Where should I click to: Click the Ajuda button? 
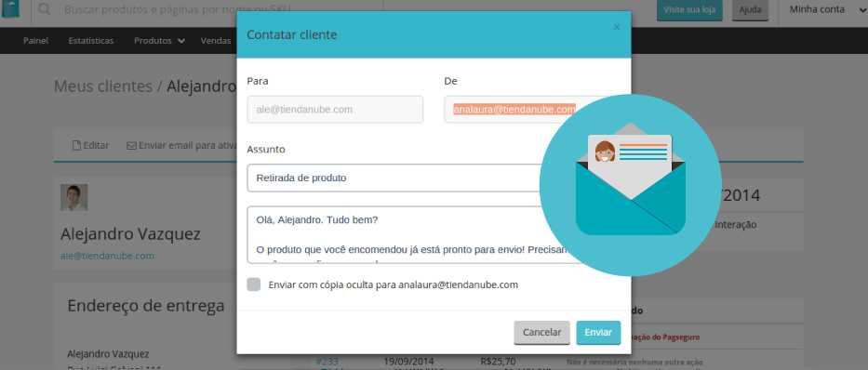750,10
